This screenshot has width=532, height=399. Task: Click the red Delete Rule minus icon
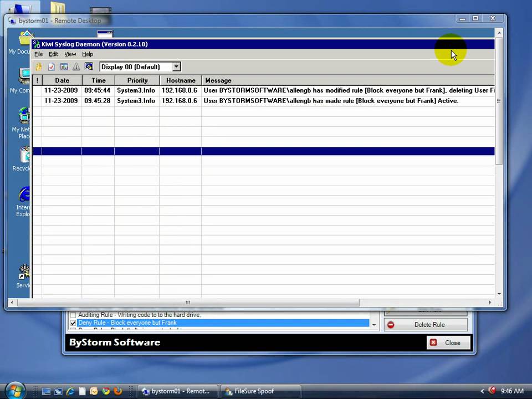(391, 325)
